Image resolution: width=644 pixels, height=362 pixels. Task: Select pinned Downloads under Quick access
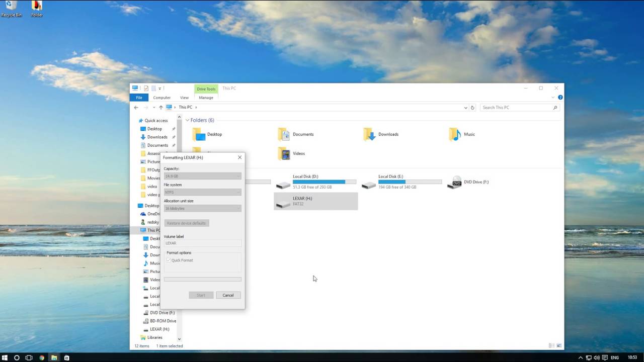click(x=157, y=137)
